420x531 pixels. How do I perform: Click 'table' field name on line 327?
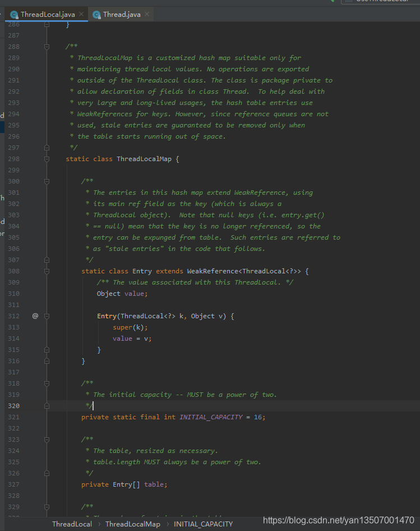[154, 484]
